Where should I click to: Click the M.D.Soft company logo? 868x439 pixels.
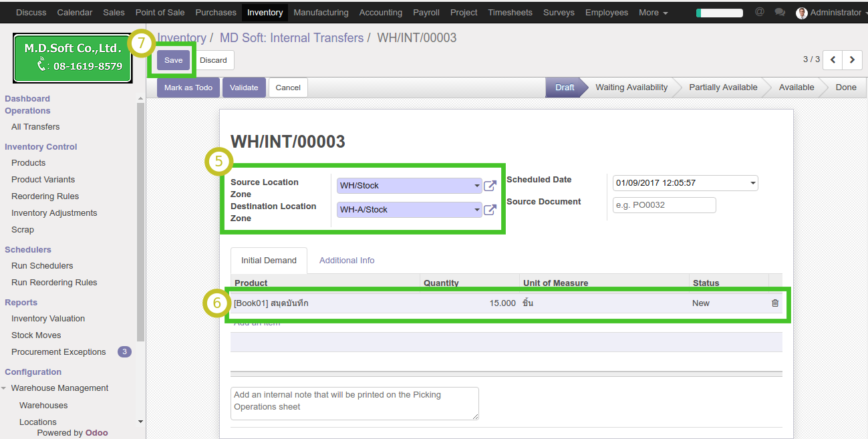[x=73, y=58]
